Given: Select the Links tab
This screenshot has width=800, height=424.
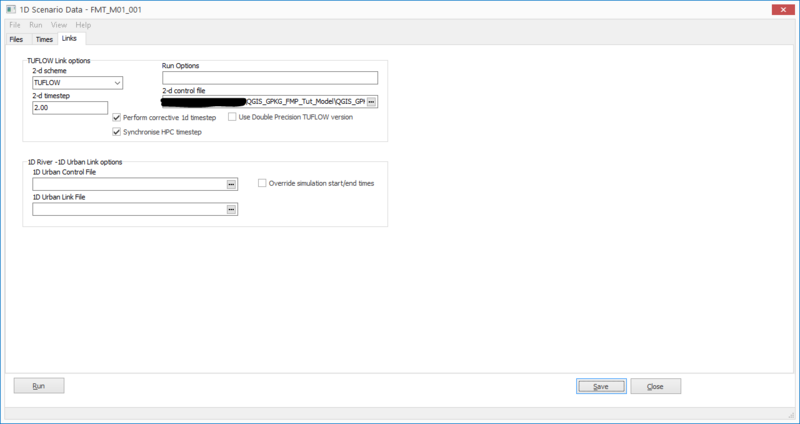Looking at the screenshot, I should click(70, 38).
